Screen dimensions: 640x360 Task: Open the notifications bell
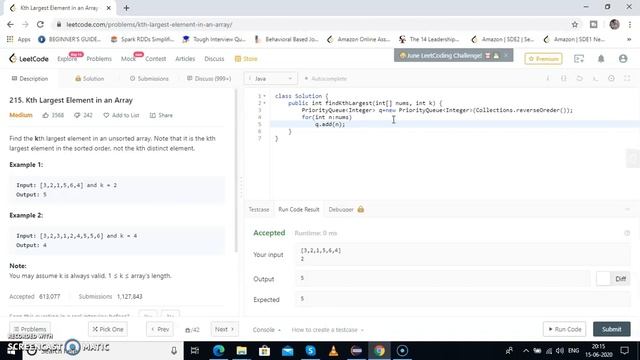point(601,59)
